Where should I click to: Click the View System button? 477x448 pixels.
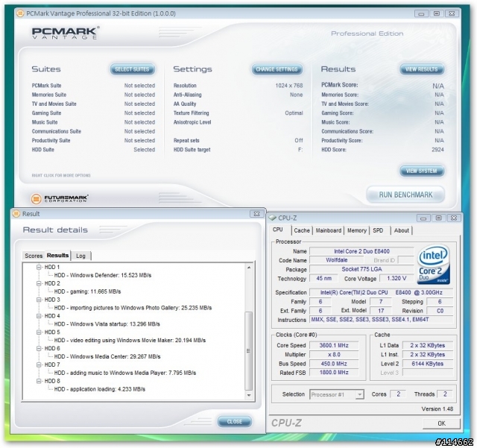coord(422,171)
